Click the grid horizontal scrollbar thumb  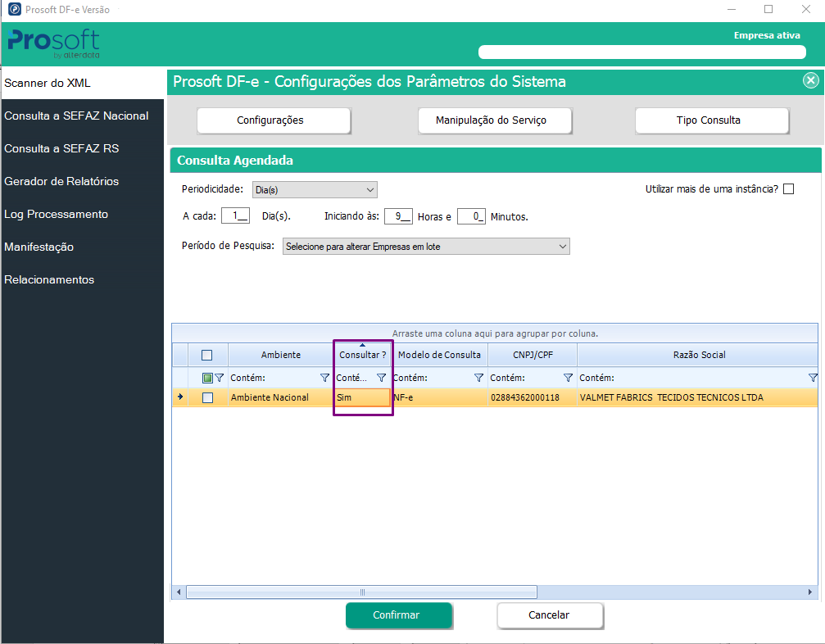[362, 592]
